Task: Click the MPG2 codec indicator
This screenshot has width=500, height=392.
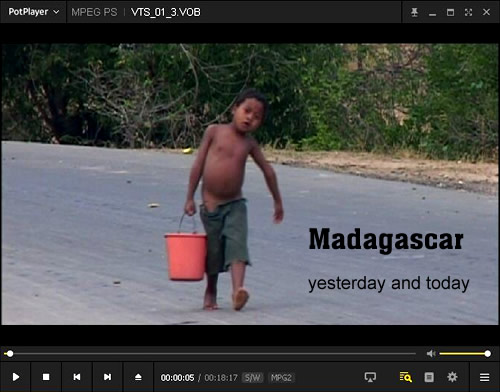Action: pos(281,378)
